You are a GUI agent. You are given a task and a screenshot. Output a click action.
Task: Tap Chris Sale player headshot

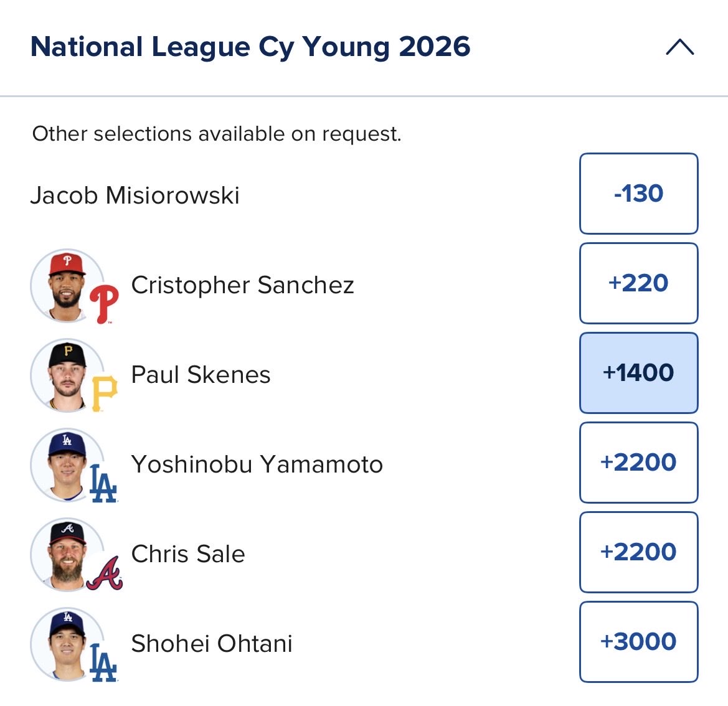[67, 554]
